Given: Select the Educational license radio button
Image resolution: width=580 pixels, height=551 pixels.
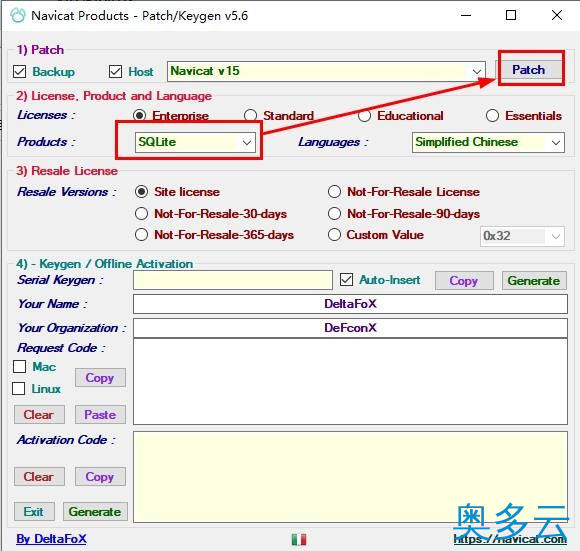Looking at the screenshot, I should [x=364, y=116].
